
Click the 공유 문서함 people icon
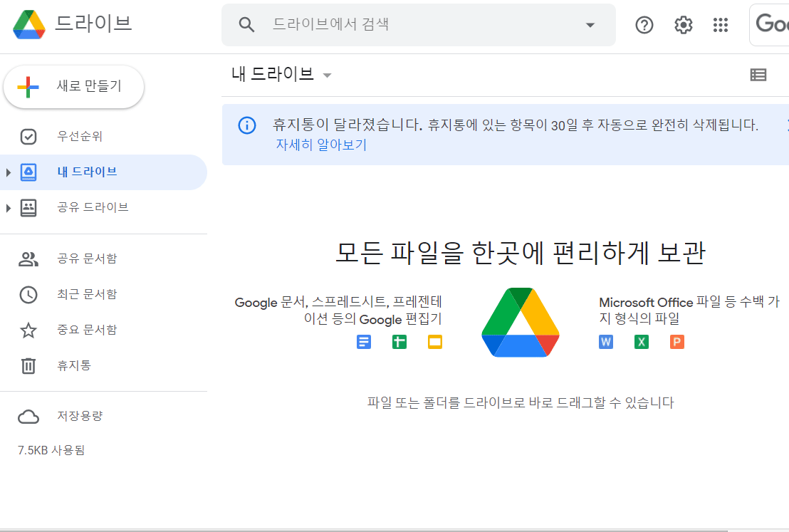pos(28,259)
